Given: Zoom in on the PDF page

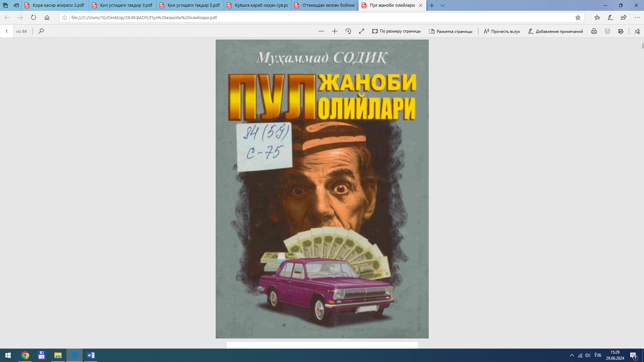Looking at the screenshot, I should (x=334, y=31).
